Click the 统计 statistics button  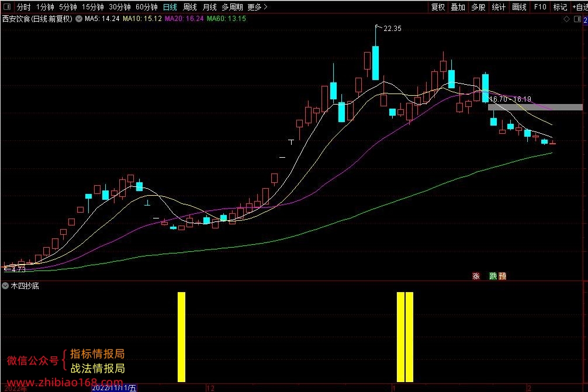pyautogui.click(x=499, y=7)
